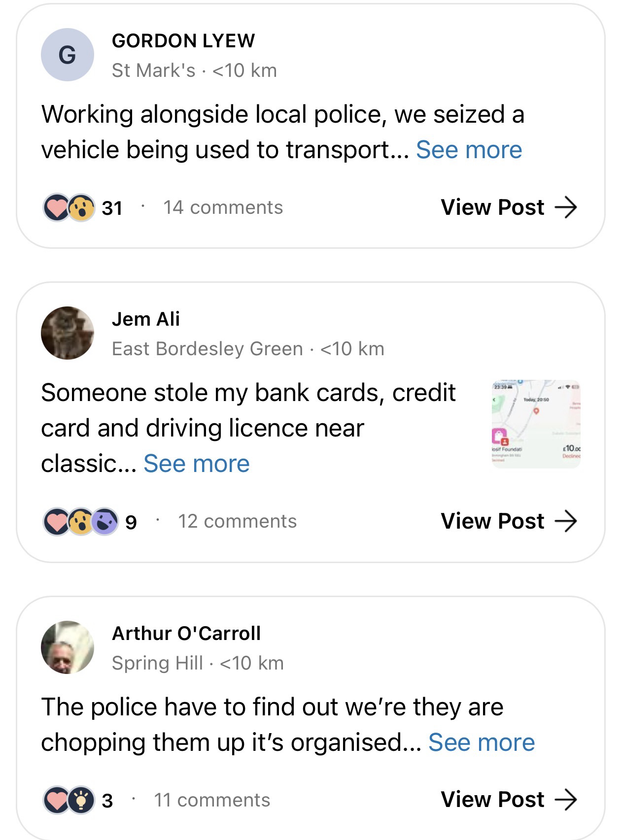Click heart reaction on Jem Ali's post

(56, 521)
